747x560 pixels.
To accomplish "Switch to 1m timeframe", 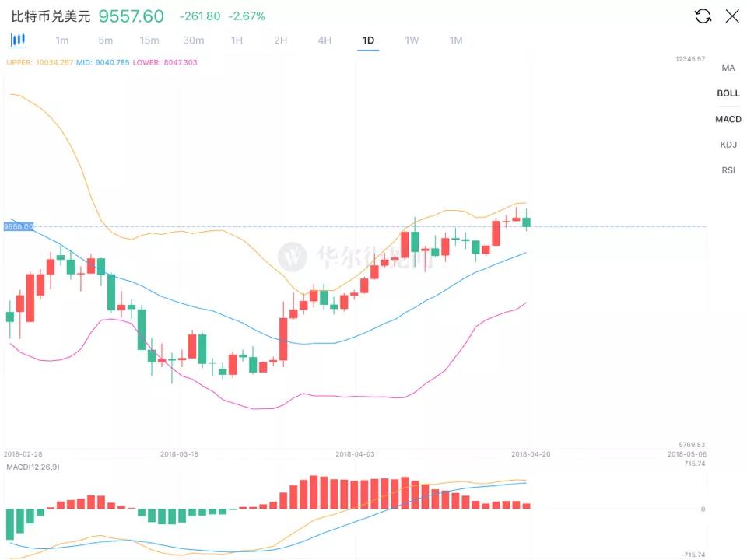I will tap(62, 40).
